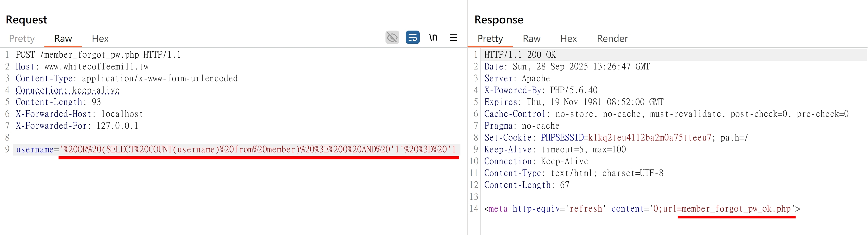Switch Response view to Raw tab
Image resolution: width=868 pixels, height=235 pixels.
click(x=531, y=38)
